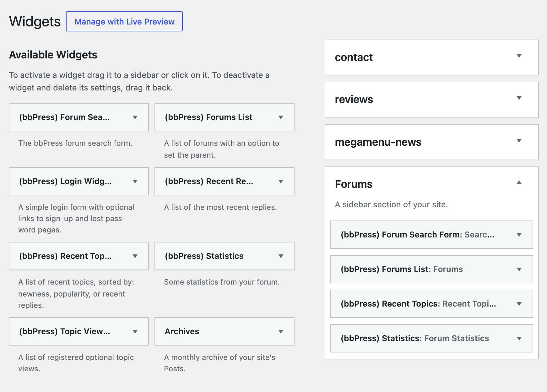This screenshot has width=547, height=392.
Task: Expand the Archives widget arrow
Action: coord(281,332)
